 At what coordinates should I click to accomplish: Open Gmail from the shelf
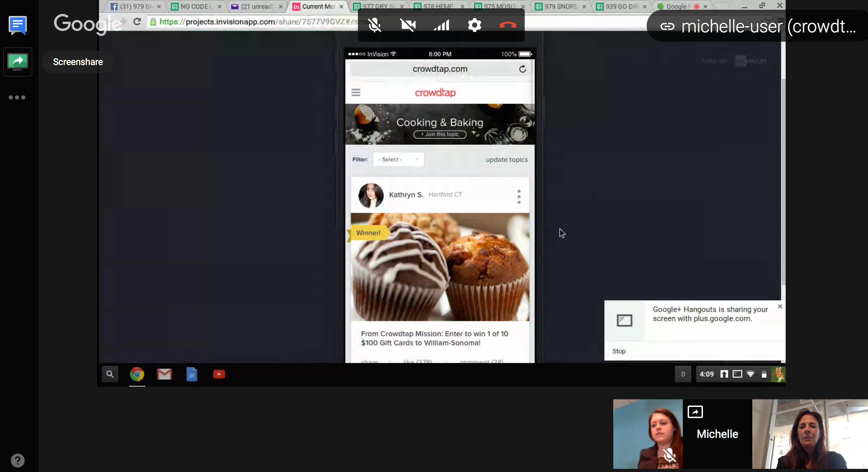(164, 374)
